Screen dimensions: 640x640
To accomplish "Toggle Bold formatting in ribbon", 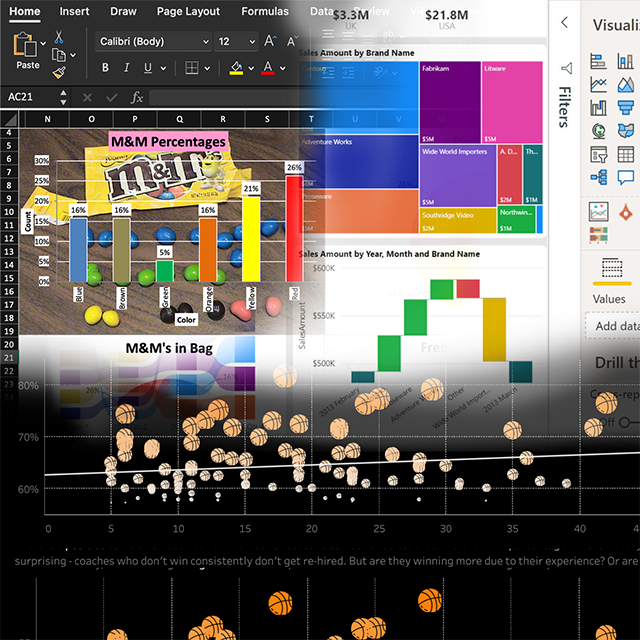I will click(104, 68).
